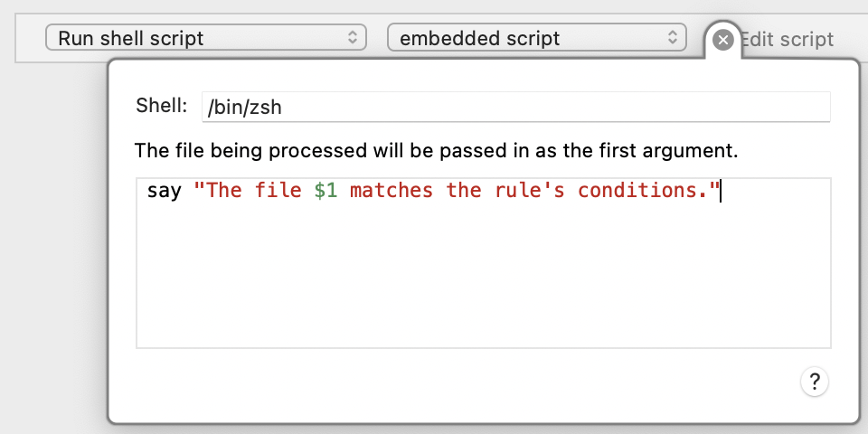Close the script editor popover
This screenshot has height=434, width=868.
tap(723, 40)
